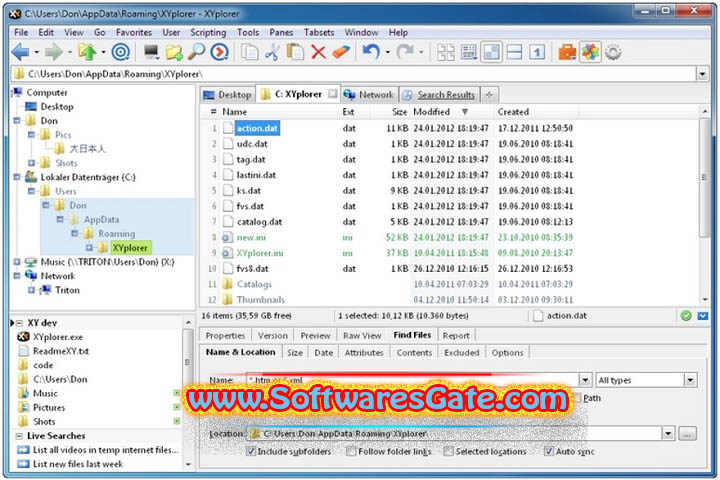Toggle the blue info panel arrow icon

[x=703, y=316]
